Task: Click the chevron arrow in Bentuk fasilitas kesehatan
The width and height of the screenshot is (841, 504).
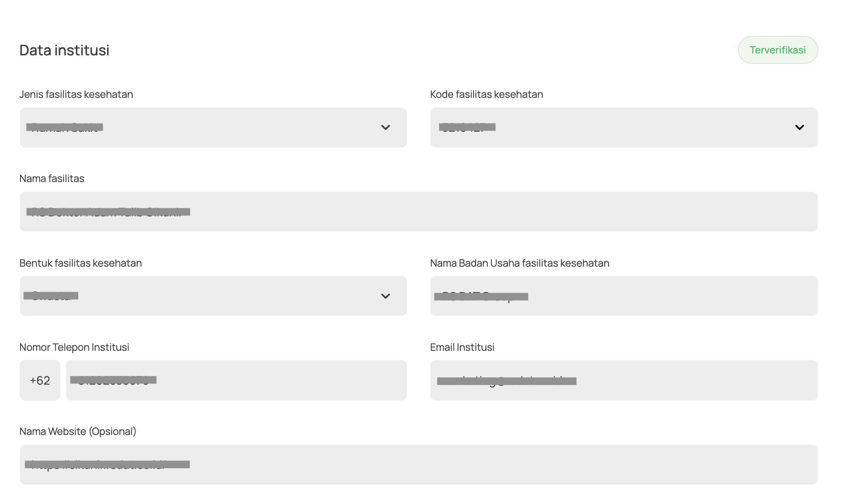Action: click(x=385, y=296)
